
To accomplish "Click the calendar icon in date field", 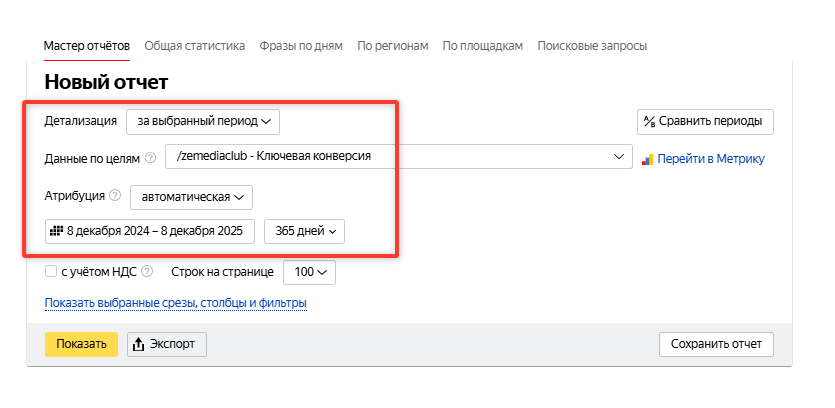I will point(56,231).
